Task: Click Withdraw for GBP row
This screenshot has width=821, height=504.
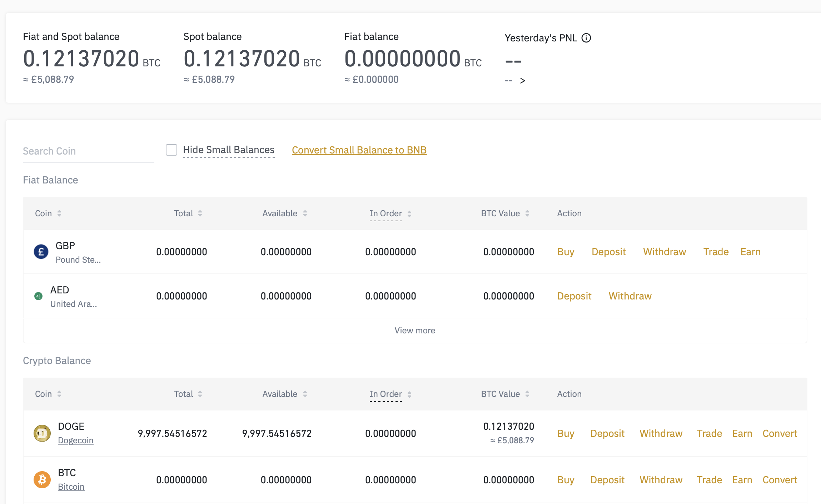Action: [x=665, y=252]
